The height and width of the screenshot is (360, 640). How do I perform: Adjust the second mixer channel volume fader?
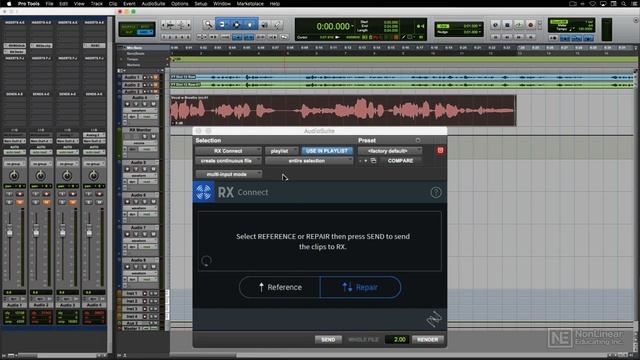(x=36, y=232)
